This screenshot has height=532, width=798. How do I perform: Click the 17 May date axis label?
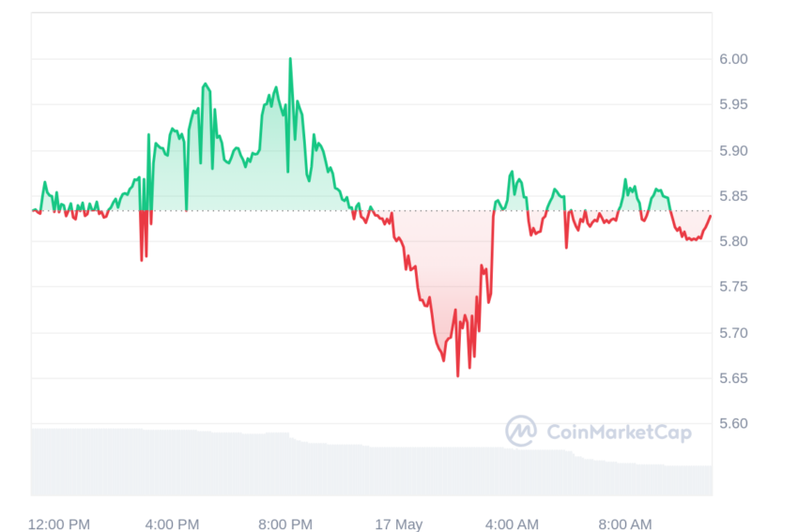[398, 524]
